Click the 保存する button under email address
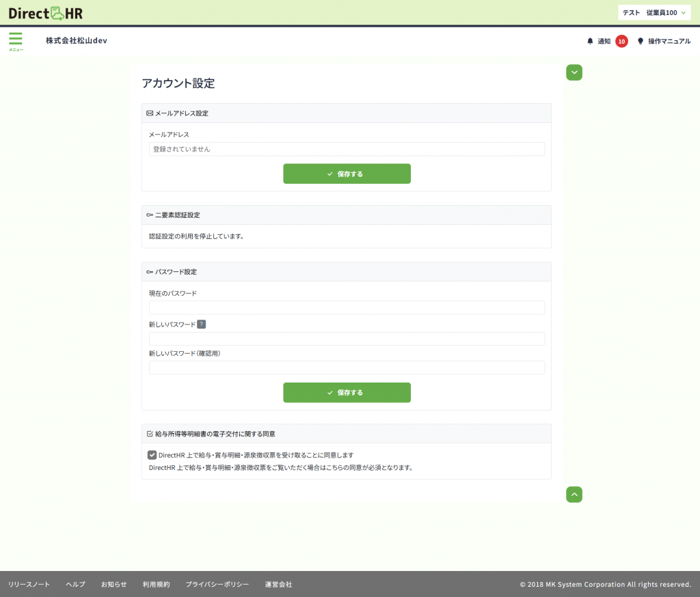The image size is (700, 597). 347,173
